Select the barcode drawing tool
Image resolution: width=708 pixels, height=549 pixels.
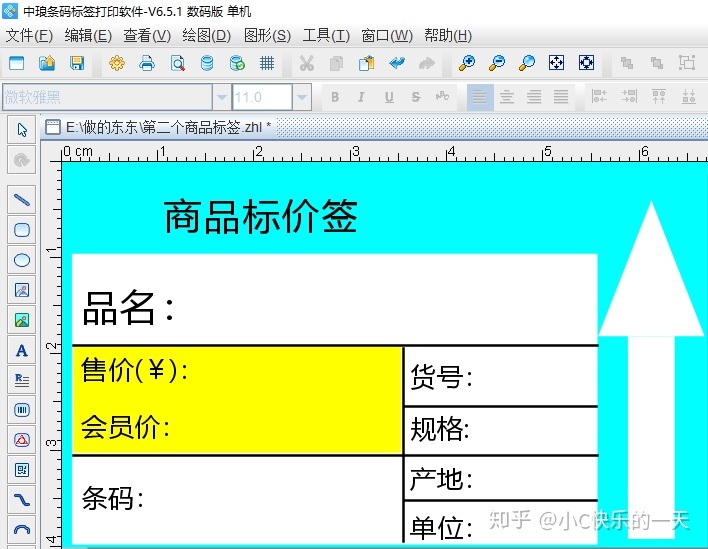[22, 410]
